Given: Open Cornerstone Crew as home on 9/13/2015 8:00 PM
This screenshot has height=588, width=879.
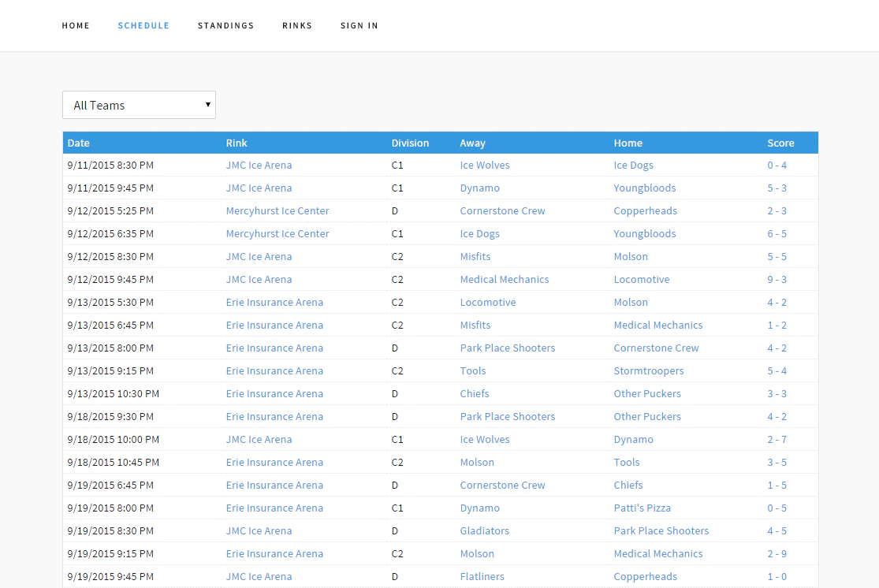Looking at the screenshot, I should pos(657,348).
